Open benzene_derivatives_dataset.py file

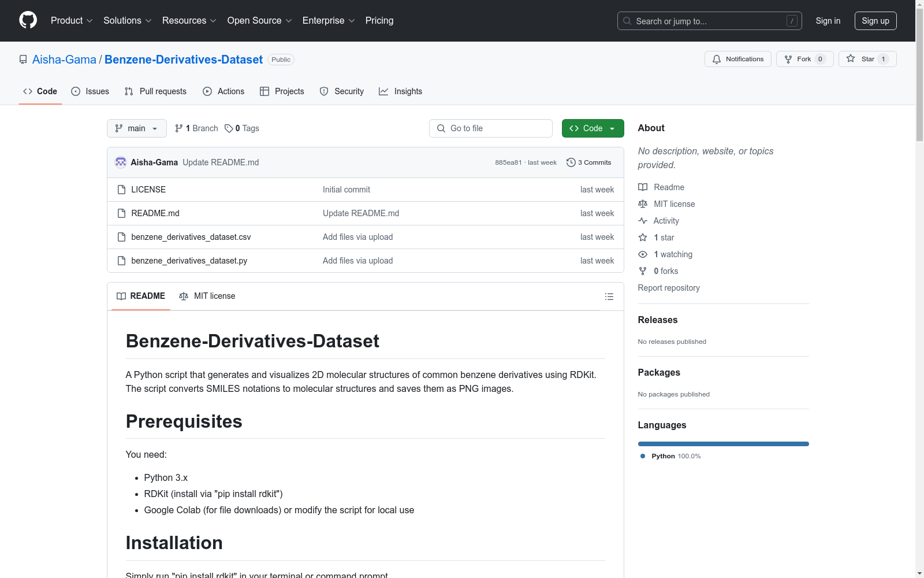(189, 261)
